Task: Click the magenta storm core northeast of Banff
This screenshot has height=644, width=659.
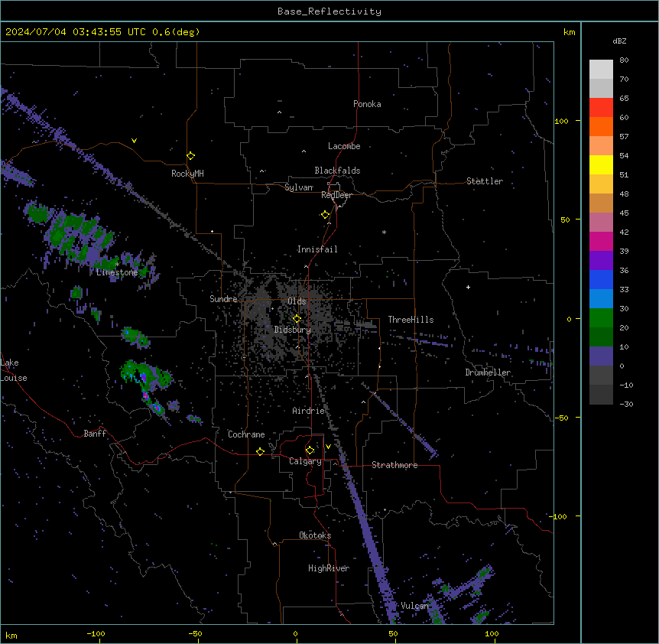Action: 145,395
